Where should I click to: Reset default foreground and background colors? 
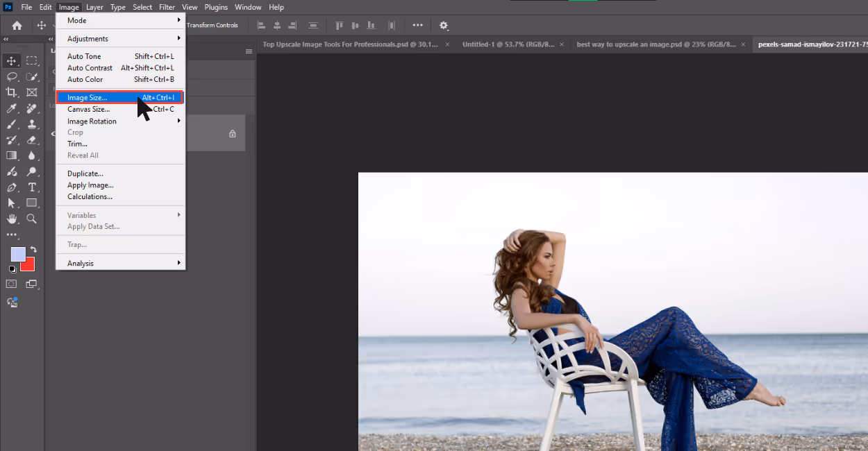tap(12, 269)
